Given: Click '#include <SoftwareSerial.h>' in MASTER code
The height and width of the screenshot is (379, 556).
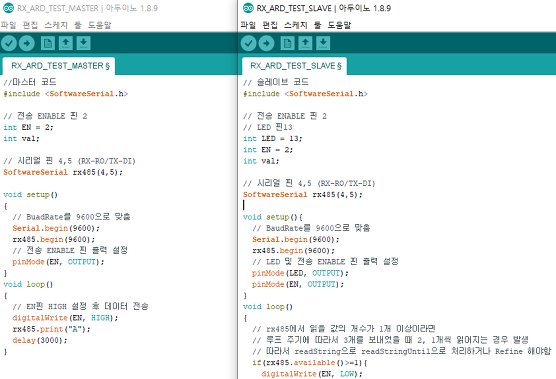Looking at the screenshot, I should point(66,94).
